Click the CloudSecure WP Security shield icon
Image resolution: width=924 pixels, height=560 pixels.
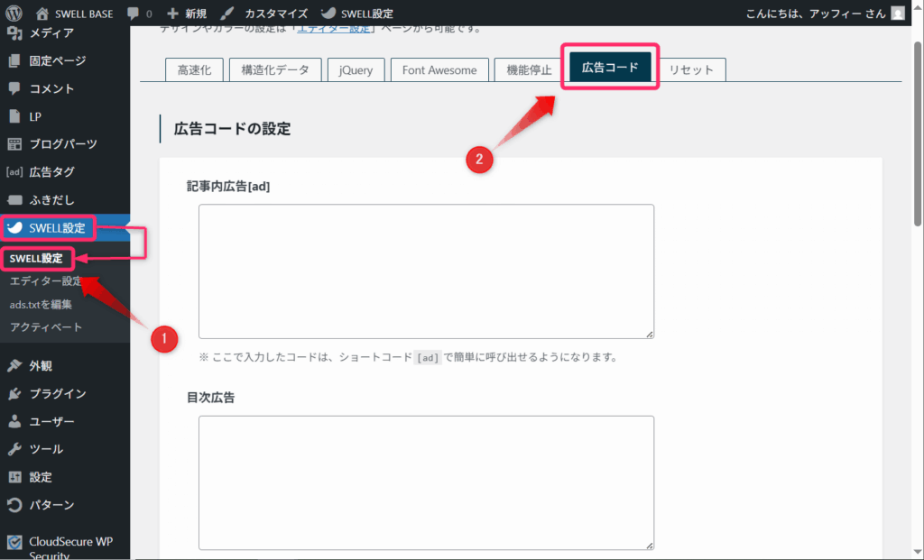pyautogui.click(x=14, y=542)
